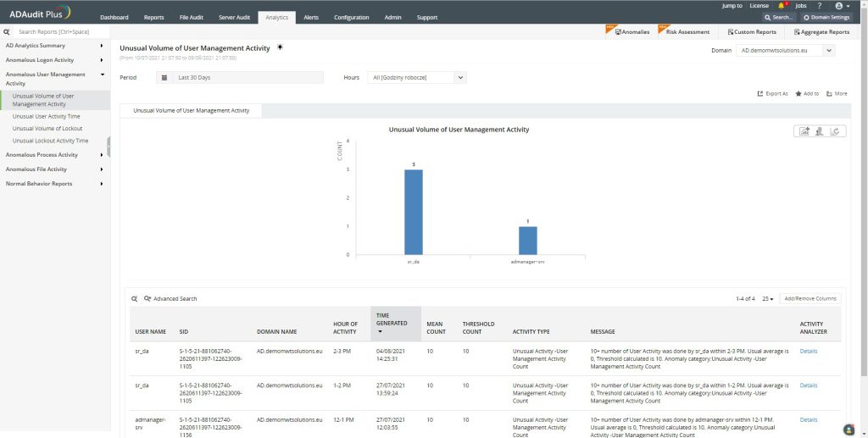Click the Add/Remove Columns button

pos(810,298)
